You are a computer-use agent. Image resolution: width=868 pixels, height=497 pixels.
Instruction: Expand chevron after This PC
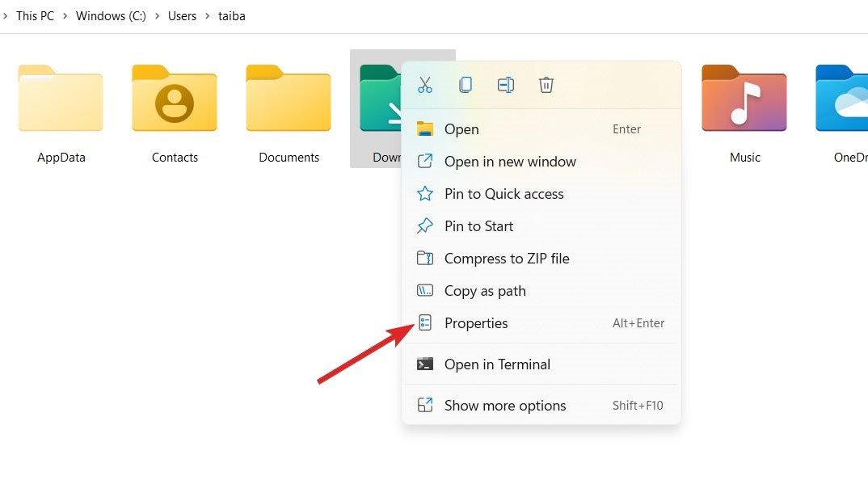[65, 16]
